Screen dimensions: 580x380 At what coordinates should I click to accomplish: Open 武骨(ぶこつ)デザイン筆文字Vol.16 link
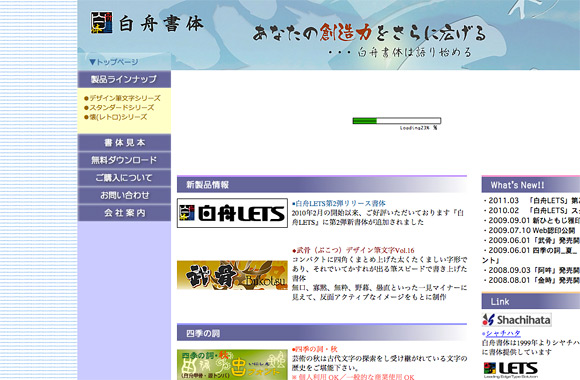tap(353, 250)
